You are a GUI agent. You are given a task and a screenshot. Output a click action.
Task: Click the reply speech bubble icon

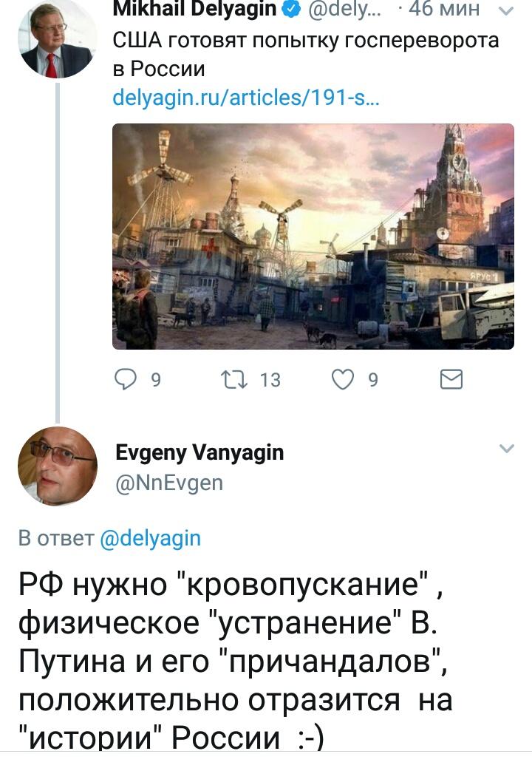[126, 380]
